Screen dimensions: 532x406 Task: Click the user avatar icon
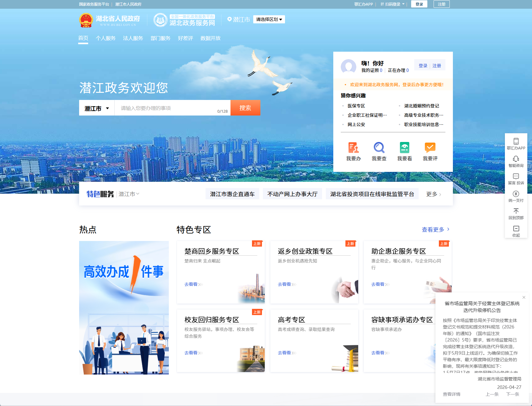point(349,66)
